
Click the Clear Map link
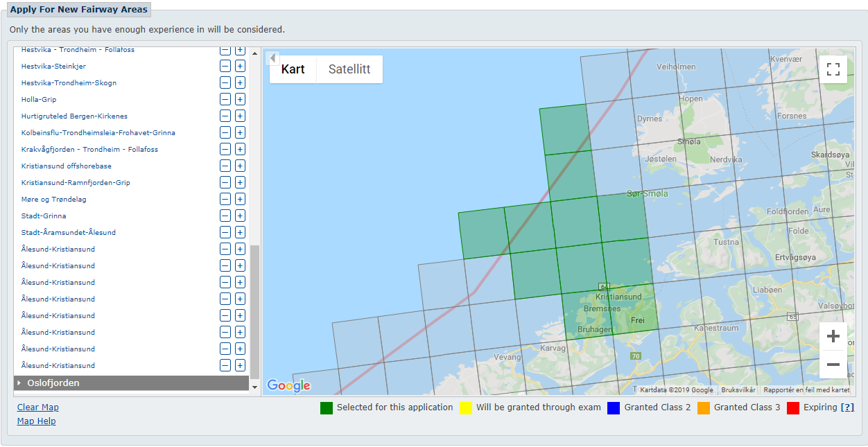(38, 407)
